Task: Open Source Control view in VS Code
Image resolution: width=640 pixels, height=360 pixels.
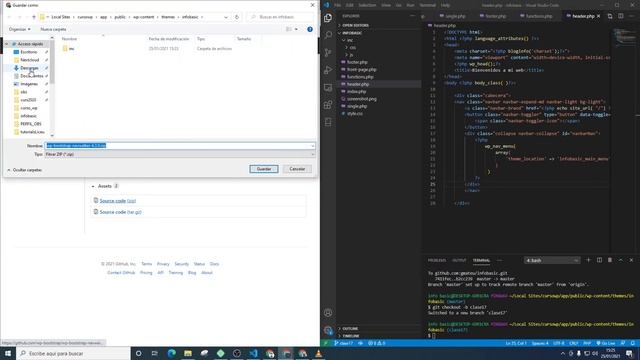Action: 328,53
